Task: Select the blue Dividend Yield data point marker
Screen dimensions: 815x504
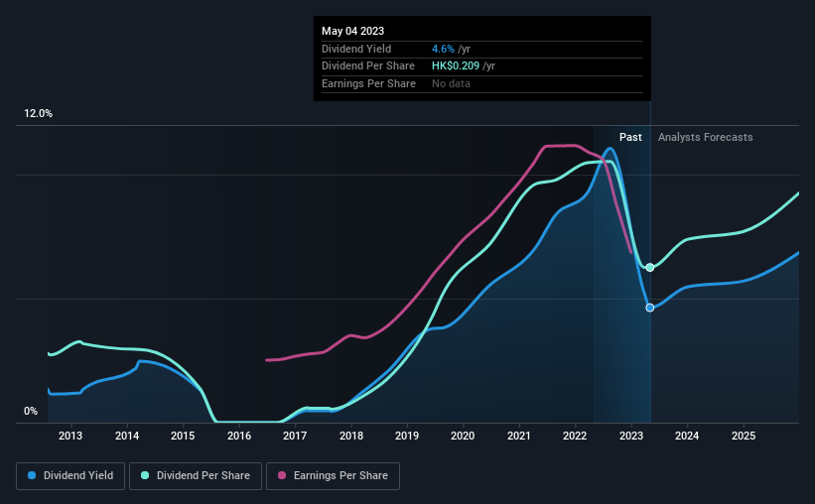Action: point(649,309)
